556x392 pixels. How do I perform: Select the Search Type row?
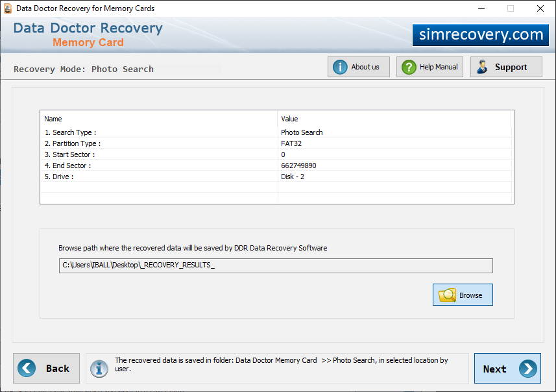click(276, 132)
